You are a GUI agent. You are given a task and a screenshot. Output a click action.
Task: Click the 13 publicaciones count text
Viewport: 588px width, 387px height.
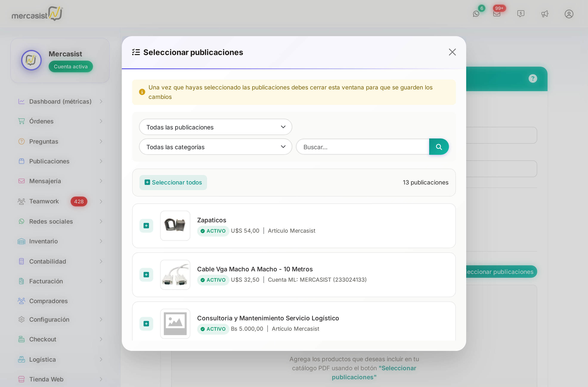pyautogui.click(x=426, y=183)
